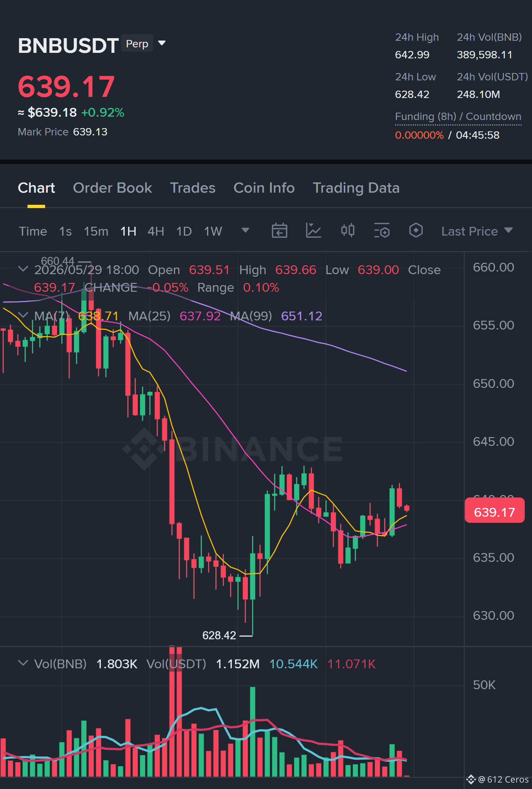Open the calendar date jump icon

(x=279, y=231)
